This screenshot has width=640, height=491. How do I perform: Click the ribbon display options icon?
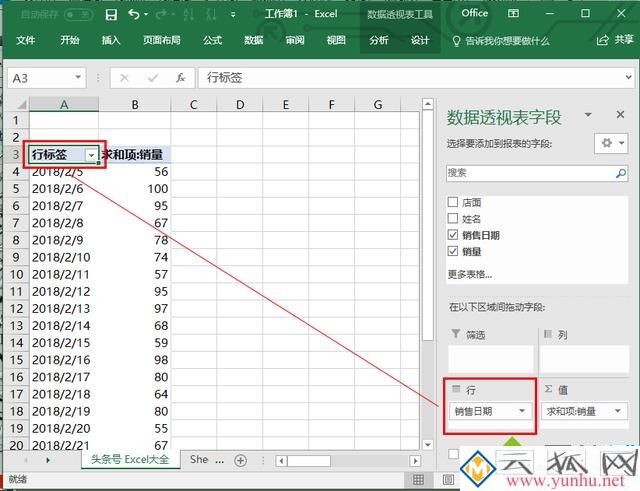pos(513,13)
